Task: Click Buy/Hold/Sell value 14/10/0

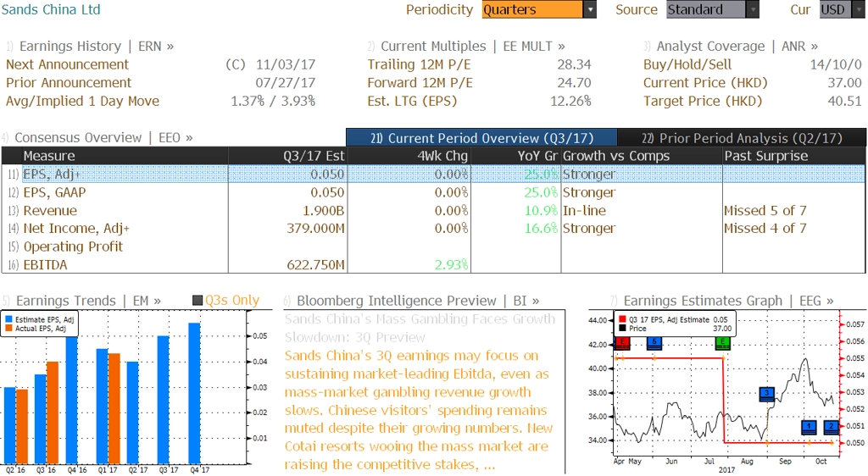Action: [836, 64]
